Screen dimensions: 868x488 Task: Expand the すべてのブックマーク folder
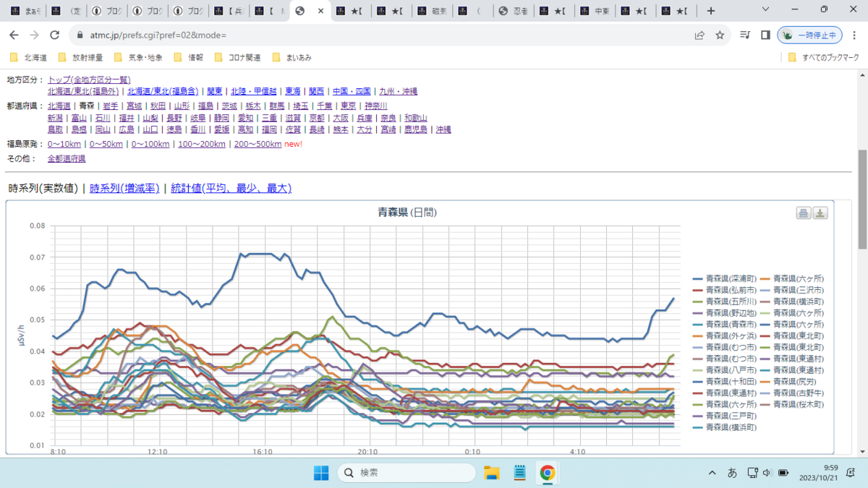[823, 57]
